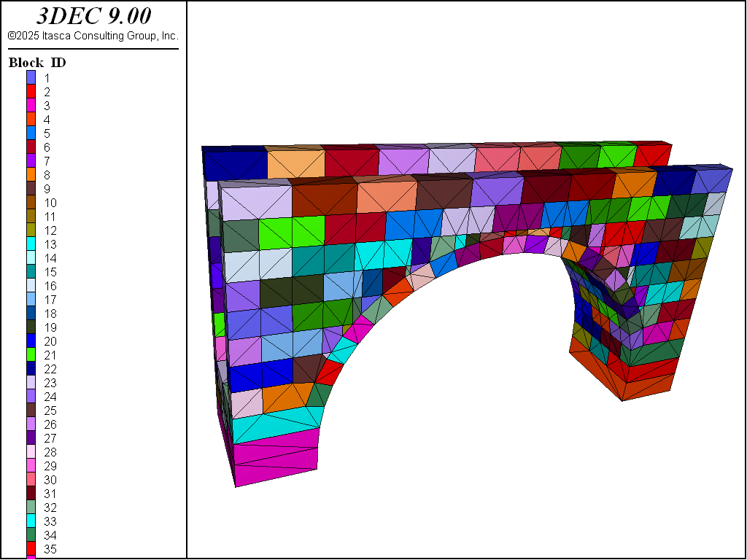Click the 3D arch bridge block model
The width and height of the screenshot is (747, 560).
pos(467,314)
